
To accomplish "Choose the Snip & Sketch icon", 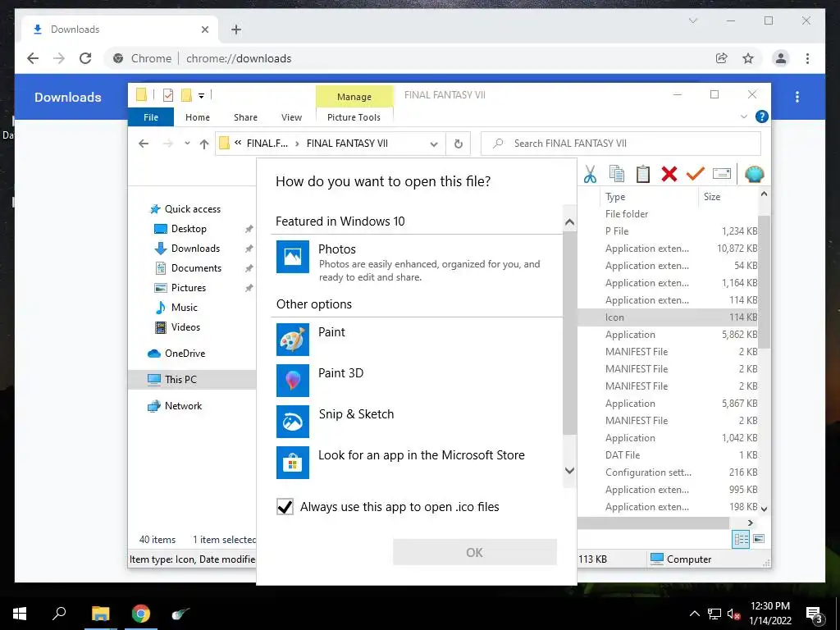I will [293, 422].
